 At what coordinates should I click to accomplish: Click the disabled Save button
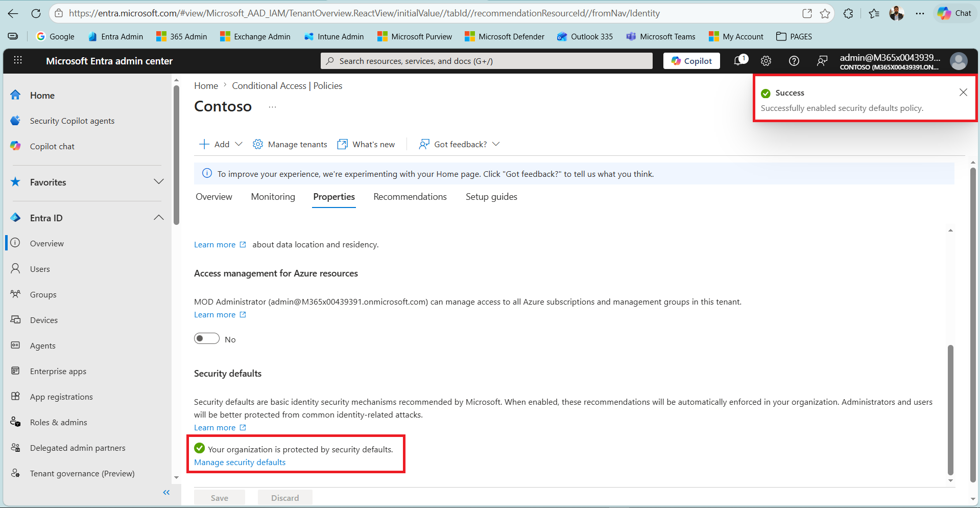pyautogui.click(x=220, y=498)
